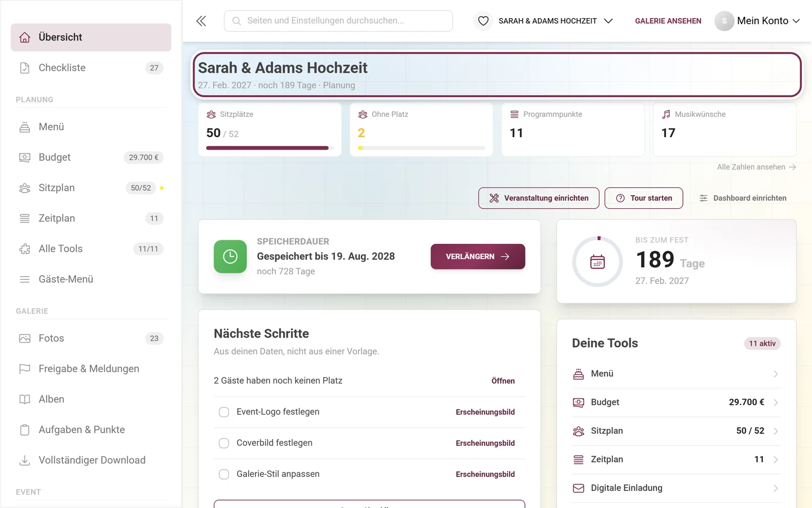Open Fotos in the Galerie section
The width and height of the screenshot is (812, 508).
click(91, 339)
